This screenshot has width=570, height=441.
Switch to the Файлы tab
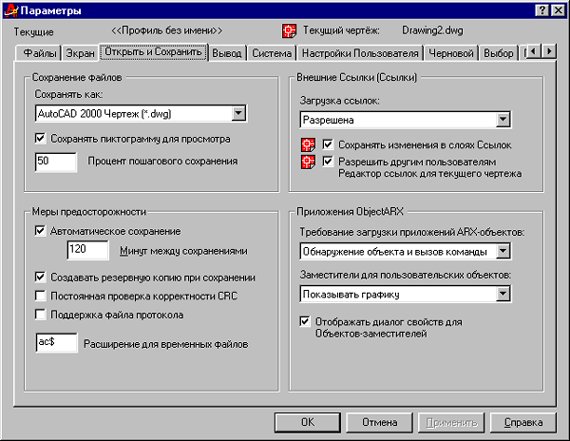(39, 53)
